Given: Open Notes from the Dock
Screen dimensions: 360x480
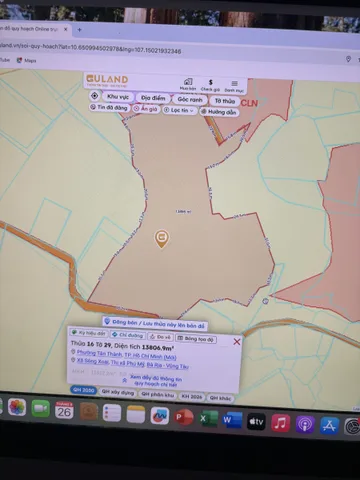Looking at the screenshot, I should (136, 415).
